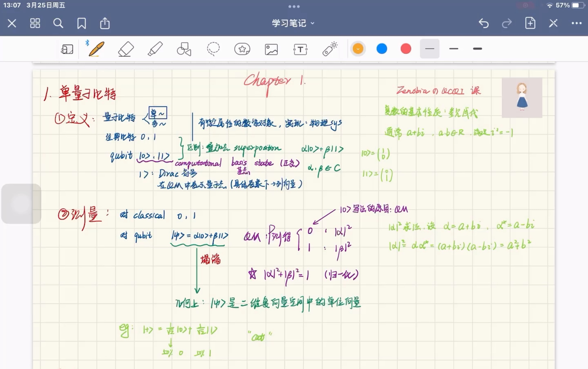Select the Lasso selection tool
This screenshot has height=369, width=588.
213,49
